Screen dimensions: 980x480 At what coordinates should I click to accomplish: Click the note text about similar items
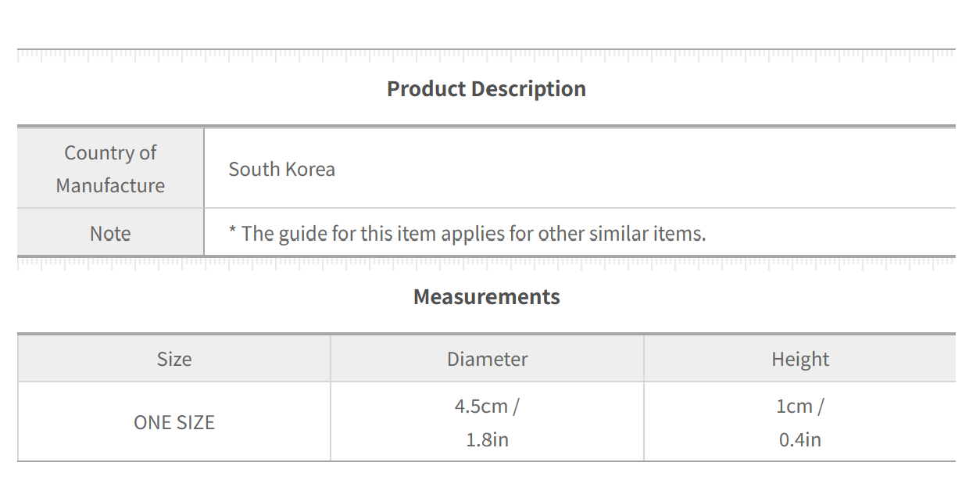click(x=467, y=234)
